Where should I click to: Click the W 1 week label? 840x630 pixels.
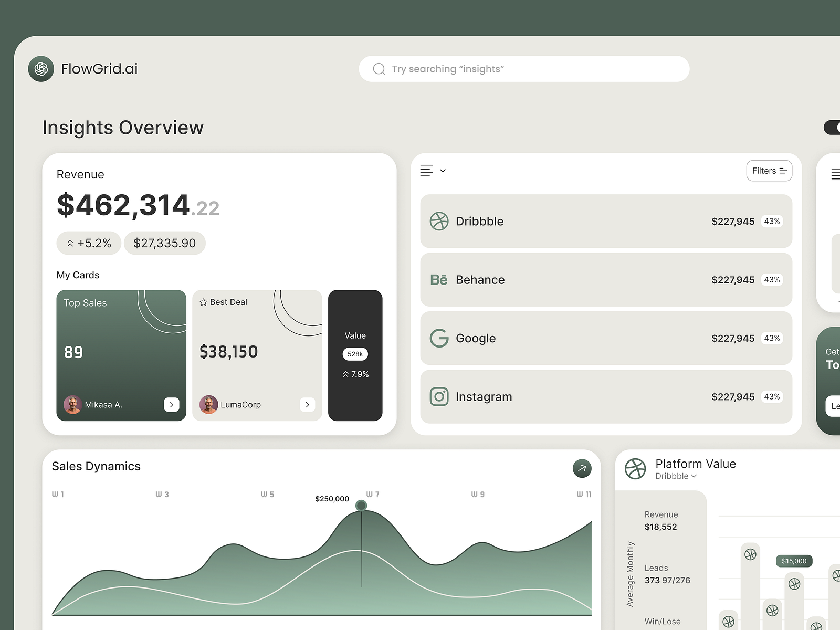click(58, 495)
